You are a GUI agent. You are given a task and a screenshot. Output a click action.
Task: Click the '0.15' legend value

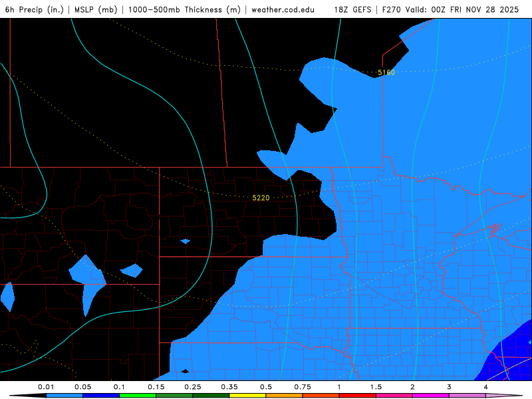[x=156, y=387]
